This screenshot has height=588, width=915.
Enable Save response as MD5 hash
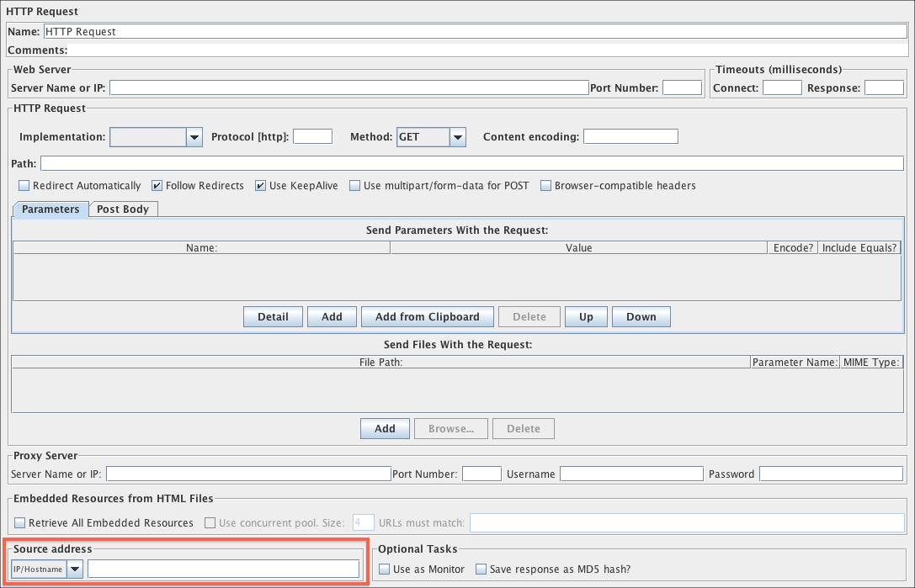481,569
